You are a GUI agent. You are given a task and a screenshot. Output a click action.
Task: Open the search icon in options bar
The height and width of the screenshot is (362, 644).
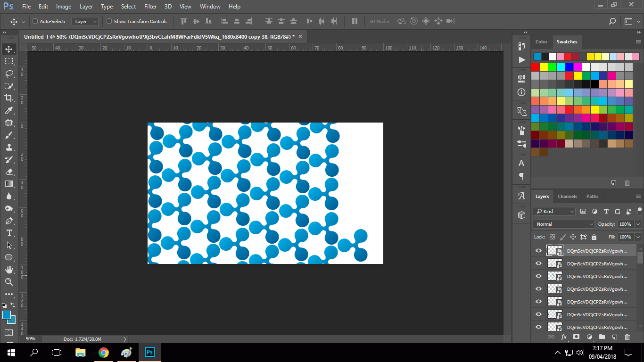[x=612, y=21]
